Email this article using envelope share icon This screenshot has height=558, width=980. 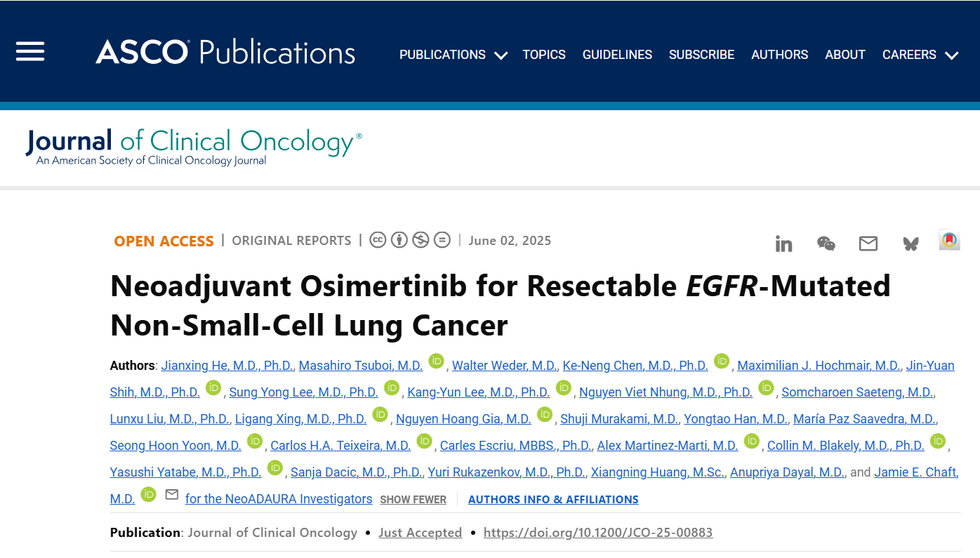[x=868, y=244]
